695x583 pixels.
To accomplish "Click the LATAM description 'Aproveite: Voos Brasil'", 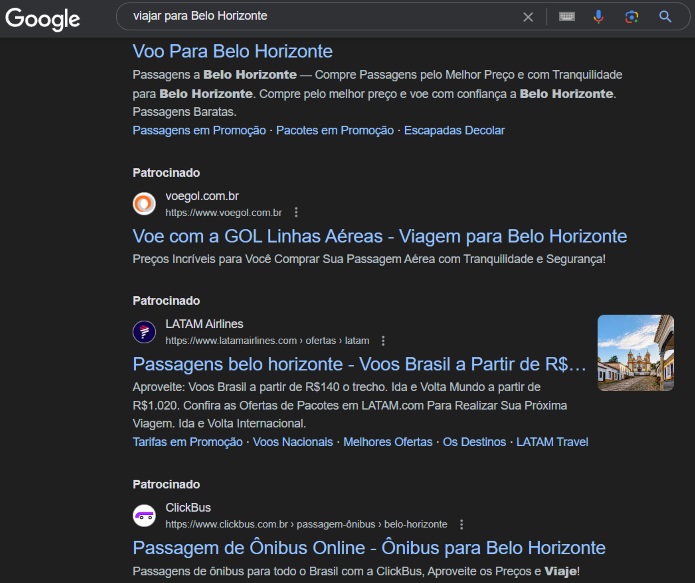I will pos(350,405).
